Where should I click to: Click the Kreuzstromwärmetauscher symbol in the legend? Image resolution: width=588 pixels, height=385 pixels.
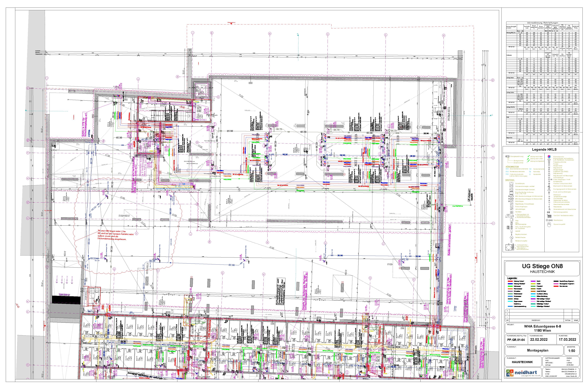[x=509, y=247]
